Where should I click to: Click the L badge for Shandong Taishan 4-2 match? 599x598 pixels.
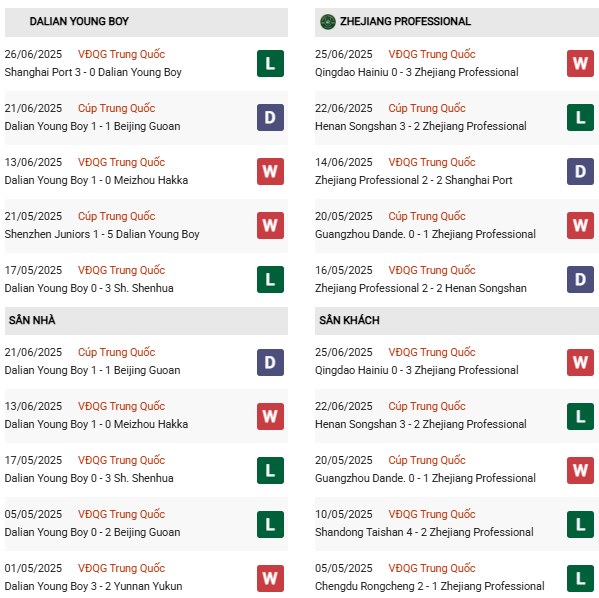coord(580,524)
